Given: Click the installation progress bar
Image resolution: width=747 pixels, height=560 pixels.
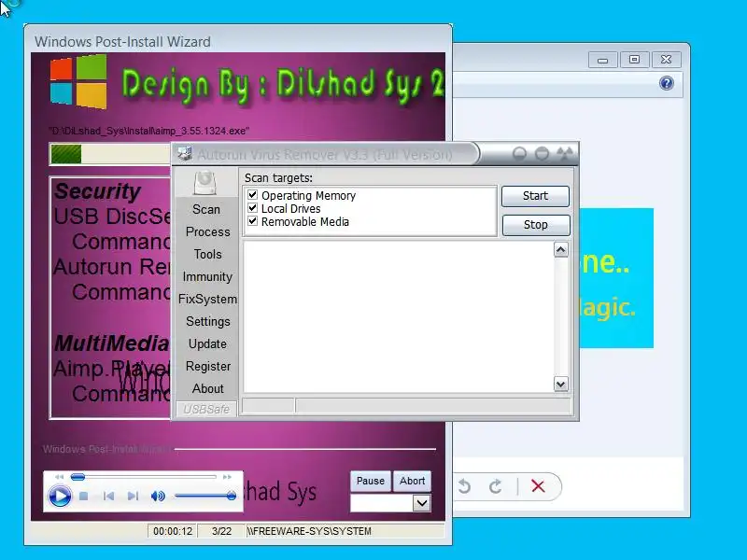Looking at the screenshot, I should click(110, 154).
